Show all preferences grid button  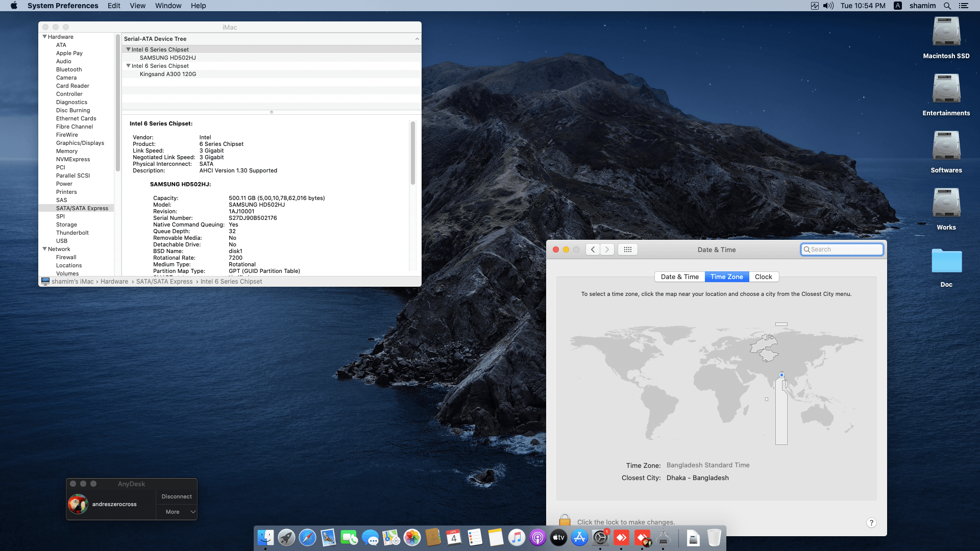point(628,249)
